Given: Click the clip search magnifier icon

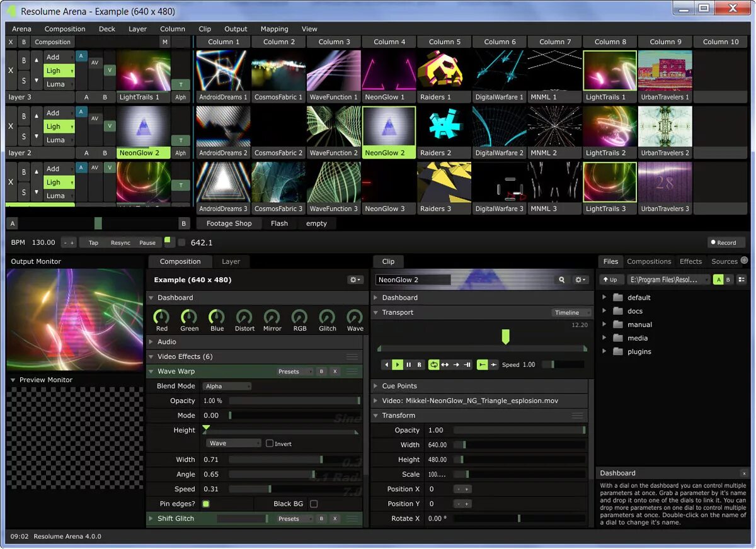Looking at the screenshot, I should pos(561,280).
